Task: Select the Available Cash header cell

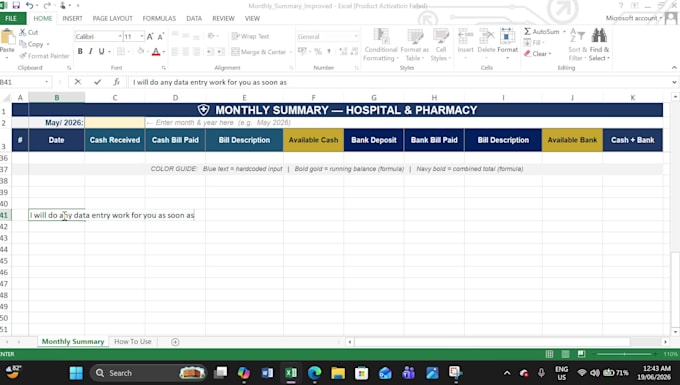Action: 313,140
